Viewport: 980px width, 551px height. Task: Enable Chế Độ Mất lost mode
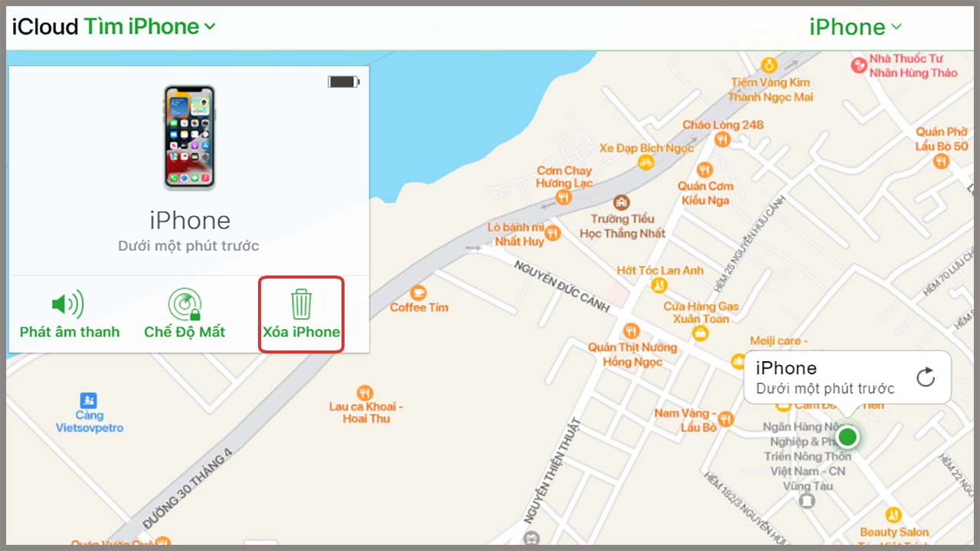(185, 315)
